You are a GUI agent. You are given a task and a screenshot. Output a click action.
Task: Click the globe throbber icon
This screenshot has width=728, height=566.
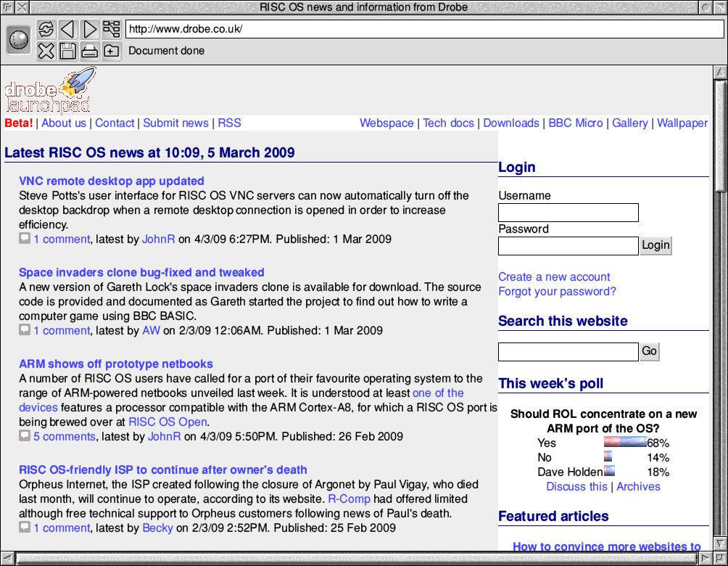(x=19, y=39)
